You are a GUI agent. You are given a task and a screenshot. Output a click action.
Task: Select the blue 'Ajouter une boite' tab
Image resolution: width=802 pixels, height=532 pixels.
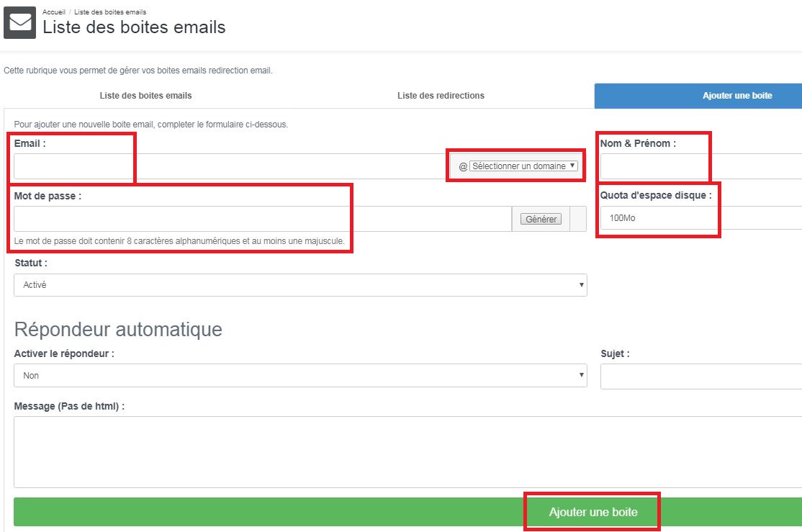(x=736, y=96)
